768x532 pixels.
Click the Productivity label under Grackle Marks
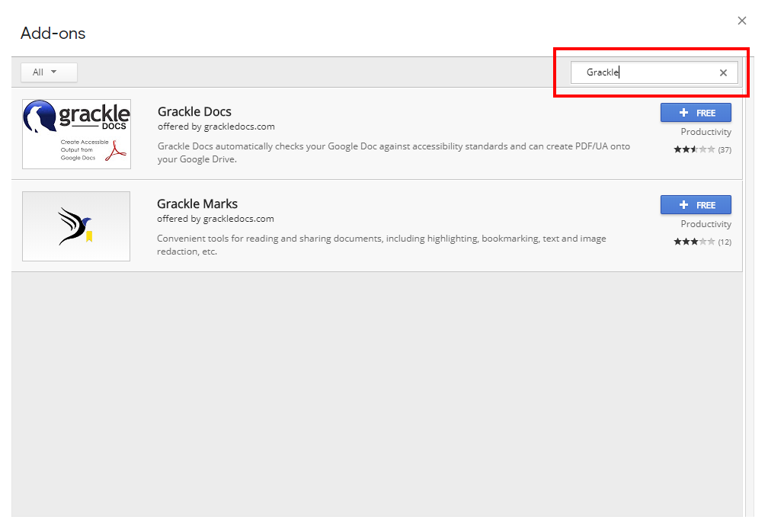706,224
